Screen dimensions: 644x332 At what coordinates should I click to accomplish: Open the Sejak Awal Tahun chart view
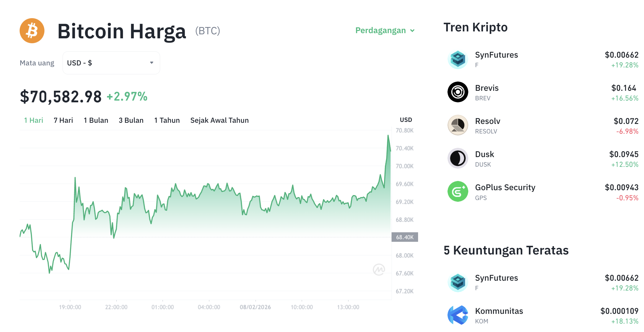[x=219, y=120]
